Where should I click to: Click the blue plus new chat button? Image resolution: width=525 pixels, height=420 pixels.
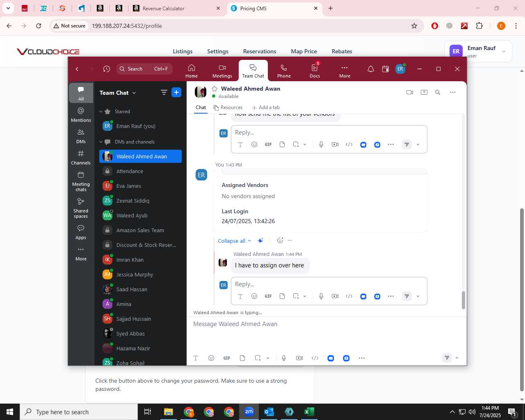point(176,92)
